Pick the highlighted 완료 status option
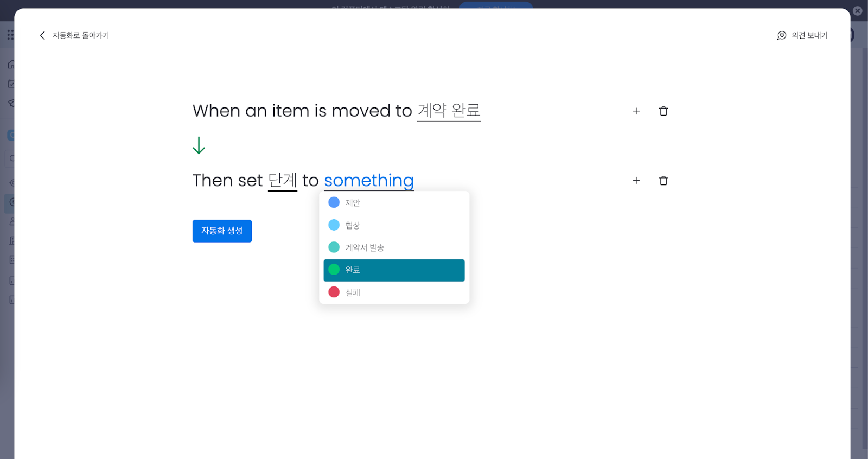 point(394,270)
